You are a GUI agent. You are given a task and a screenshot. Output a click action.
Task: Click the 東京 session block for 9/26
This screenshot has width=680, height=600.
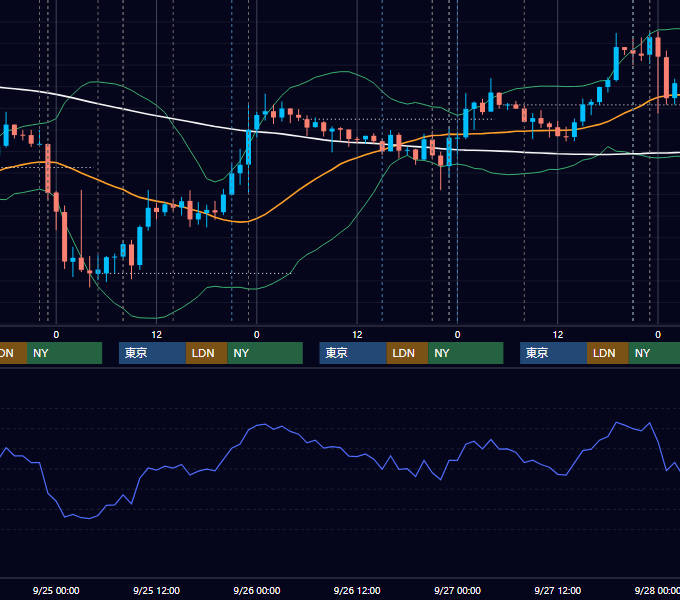353,353
